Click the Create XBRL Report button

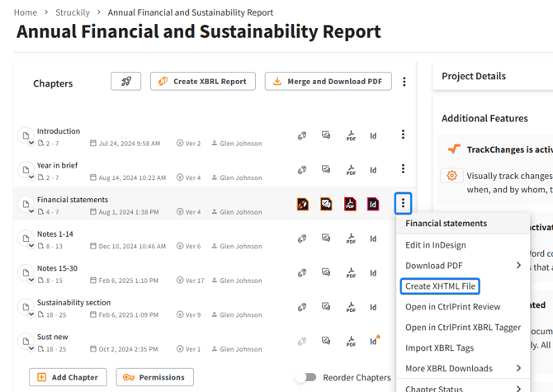(203, 82)
